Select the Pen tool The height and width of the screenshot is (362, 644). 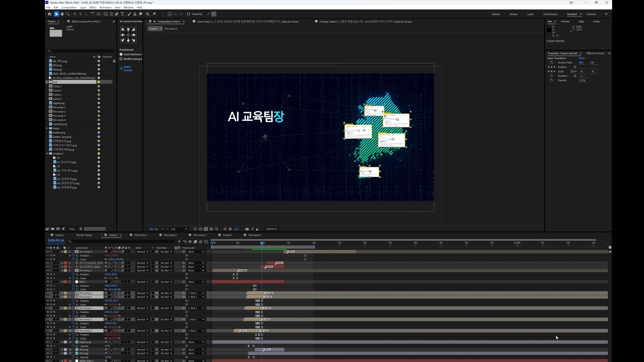coord(117,14)
